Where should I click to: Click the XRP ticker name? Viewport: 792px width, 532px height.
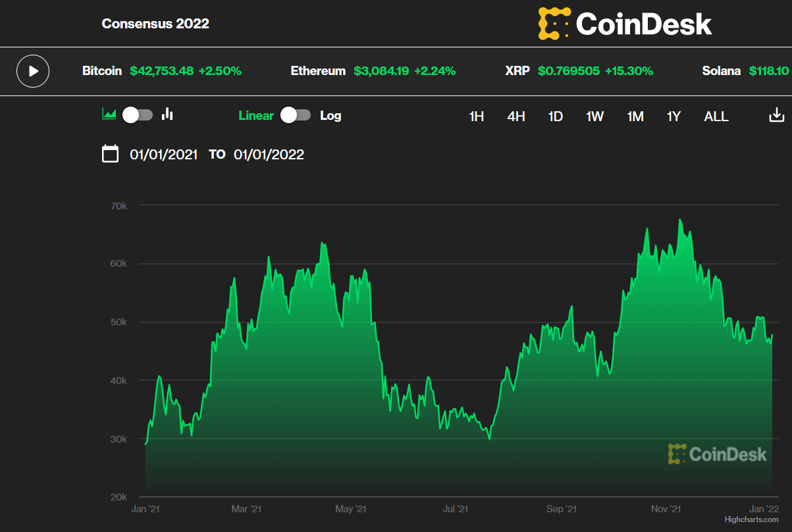517,71
